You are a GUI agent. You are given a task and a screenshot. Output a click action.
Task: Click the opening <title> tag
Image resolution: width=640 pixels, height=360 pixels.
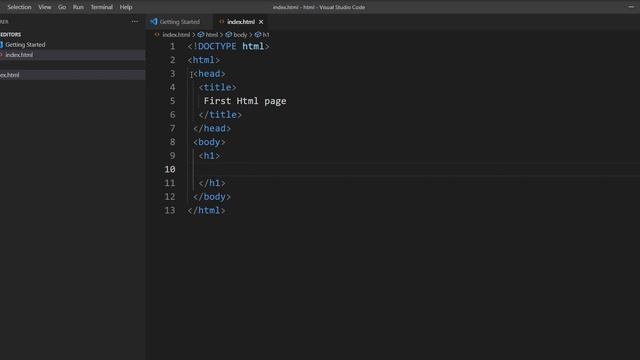pos(217,87)
